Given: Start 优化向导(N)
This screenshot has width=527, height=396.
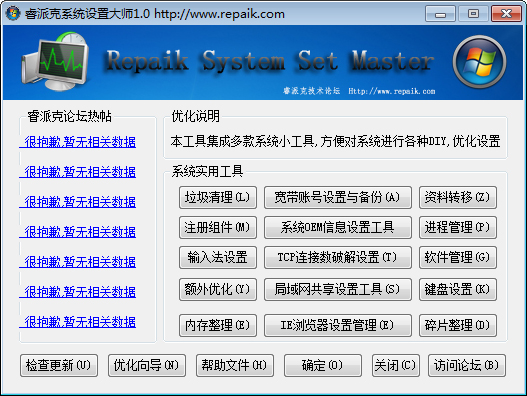Looking at the screenshot, I should tap(147, 365).
